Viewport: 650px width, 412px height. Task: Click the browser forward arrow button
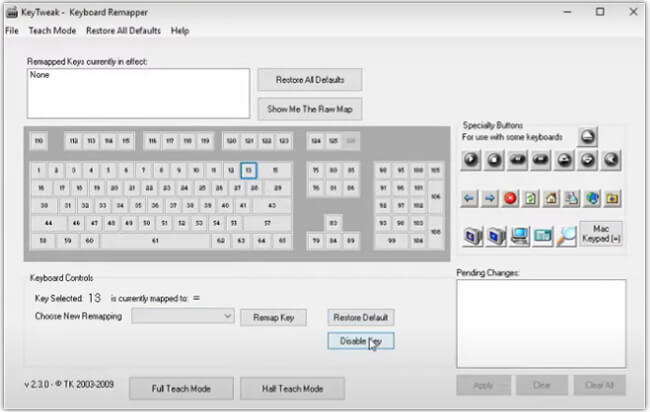tap(490, 199)
